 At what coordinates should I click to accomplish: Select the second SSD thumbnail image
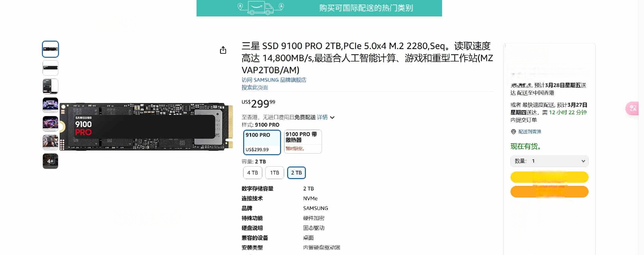click(x=50, y=68)
